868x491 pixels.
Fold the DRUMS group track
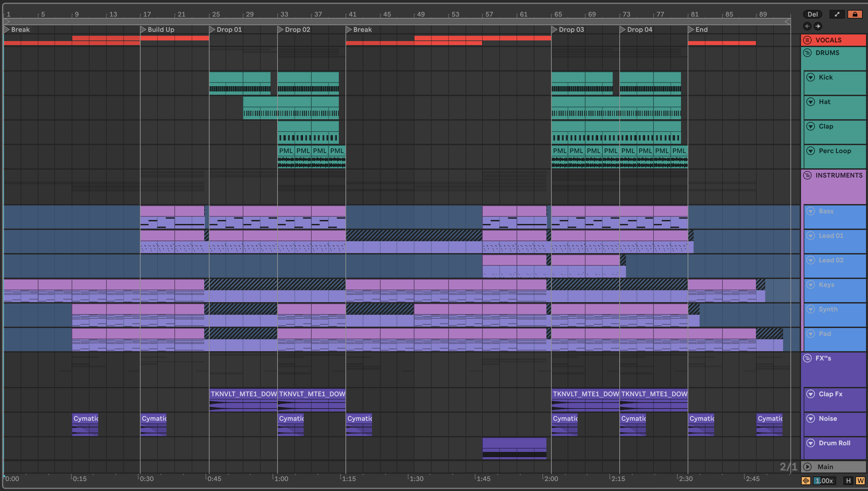coord(807,53)
